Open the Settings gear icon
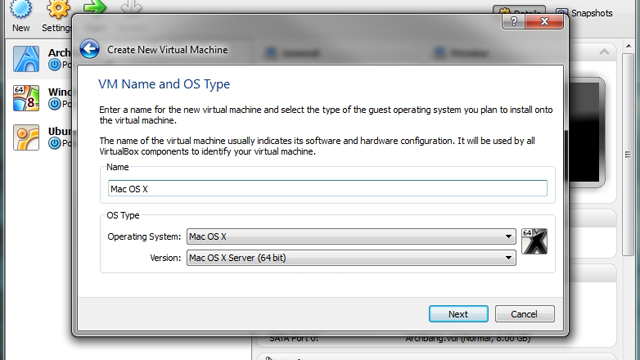Screen dimensions: 640x360 [58, 9]
